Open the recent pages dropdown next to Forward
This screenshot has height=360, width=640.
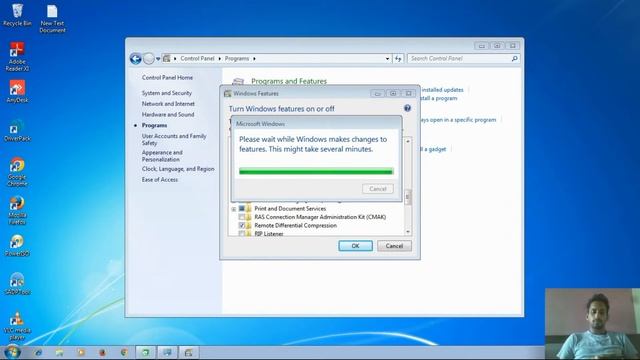point(158,59)
